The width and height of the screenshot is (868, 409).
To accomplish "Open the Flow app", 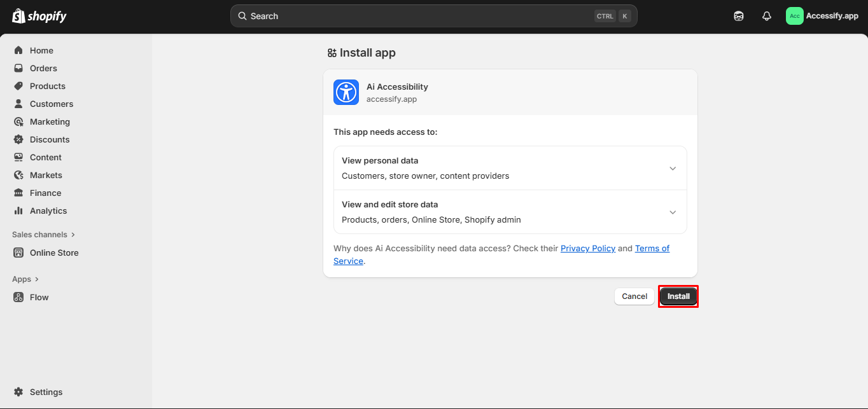I will pyautogui.click(x=39, y=297).
